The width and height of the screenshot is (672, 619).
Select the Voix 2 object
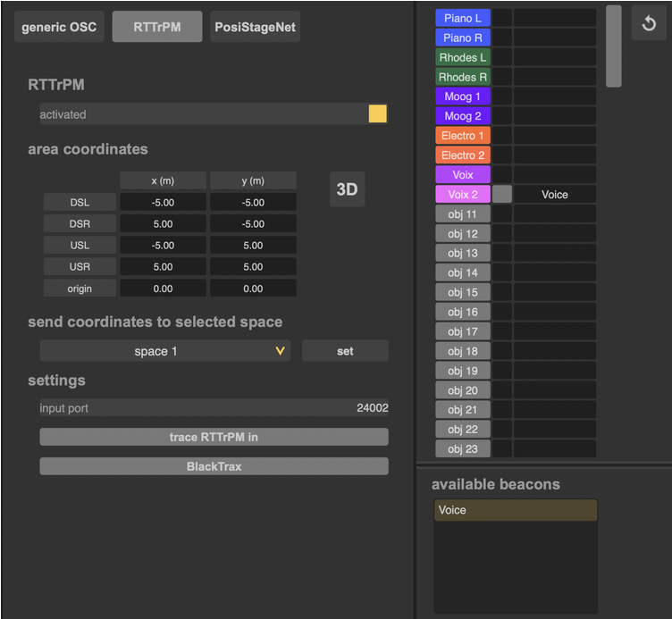pyautogui.click(x=463, y=195)
